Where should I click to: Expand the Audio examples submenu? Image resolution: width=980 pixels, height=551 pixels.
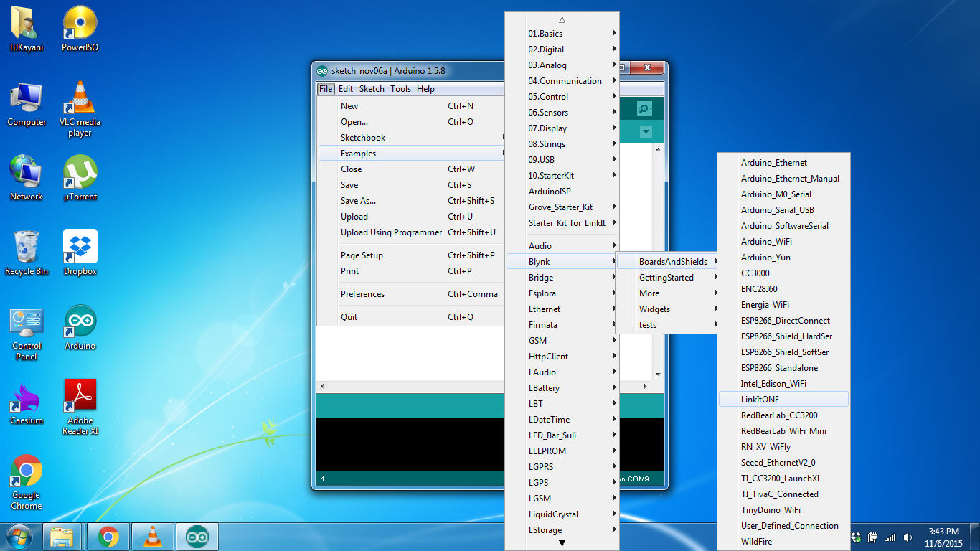[x=562, y=246]
